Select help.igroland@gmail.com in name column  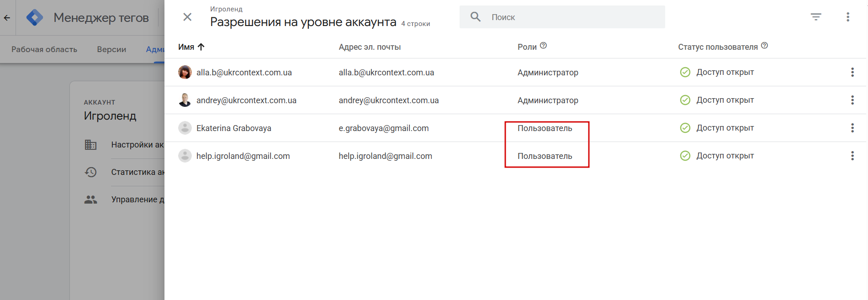coord(243,156)
